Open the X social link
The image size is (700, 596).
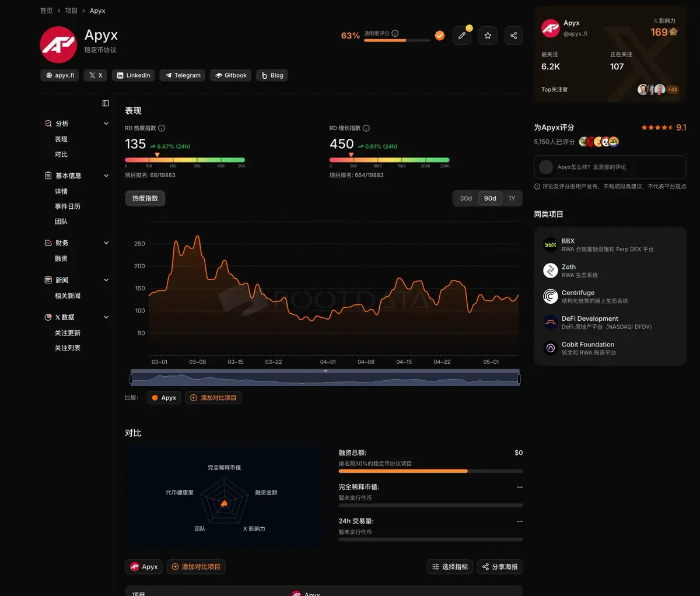click(96, 75)
